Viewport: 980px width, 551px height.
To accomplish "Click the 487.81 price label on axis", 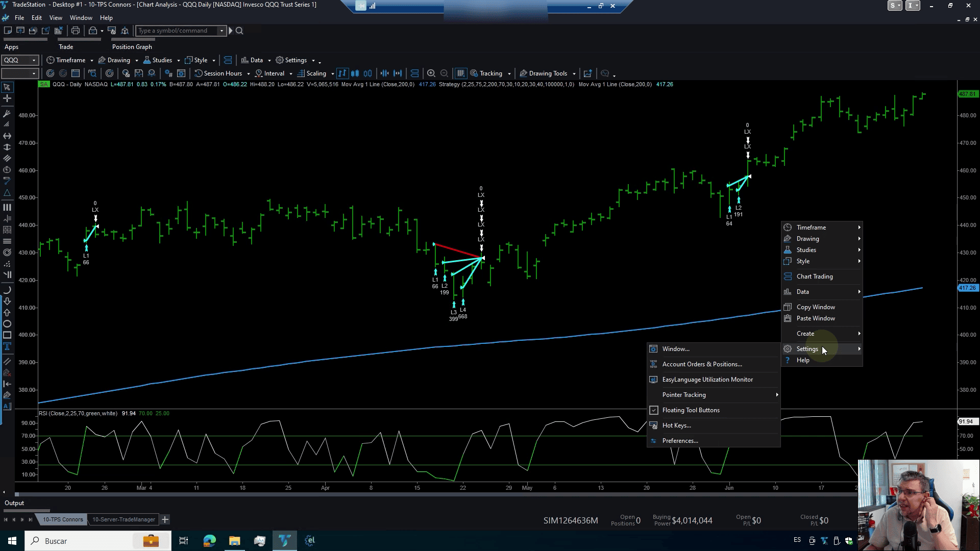I will point(967,94).
